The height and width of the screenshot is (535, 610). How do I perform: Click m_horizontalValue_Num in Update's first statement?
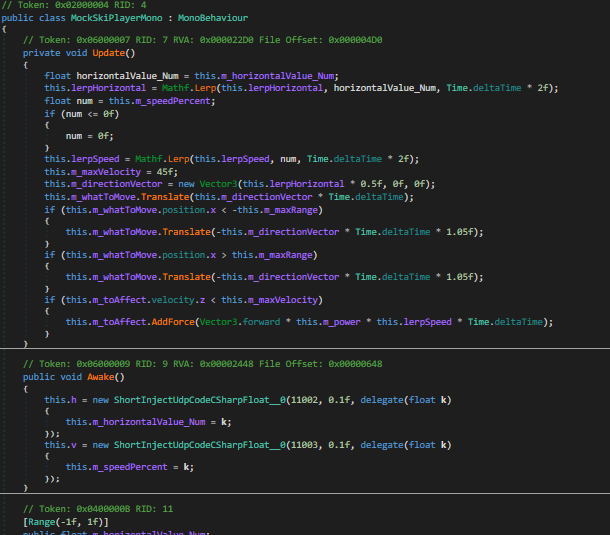tap(277, 76)
